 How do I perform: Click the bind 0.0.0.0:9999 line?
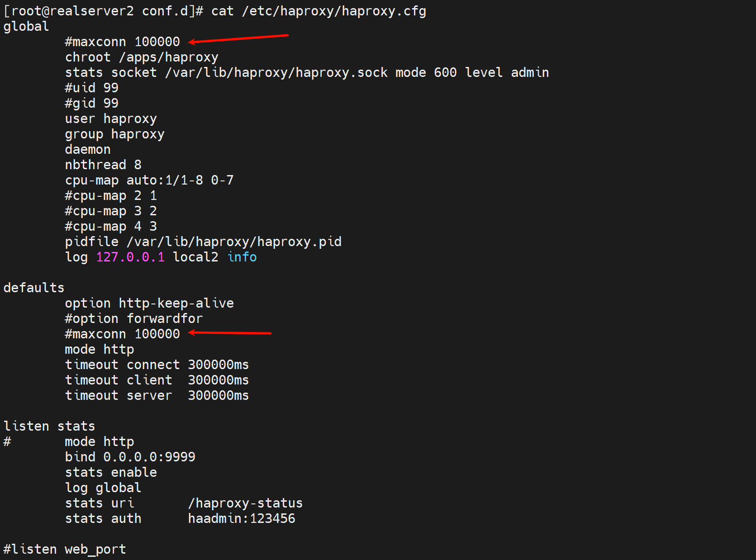point(130,457)
